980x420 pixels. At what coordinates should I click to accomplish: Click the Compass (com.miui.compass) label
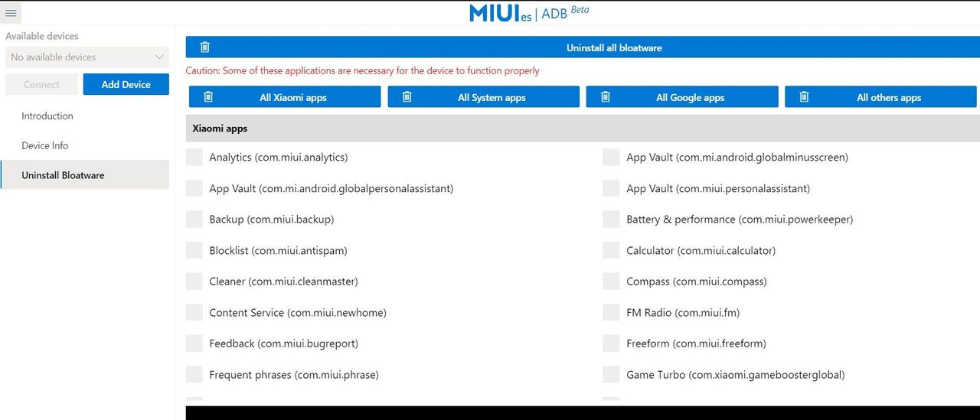(x=697, y=282)
